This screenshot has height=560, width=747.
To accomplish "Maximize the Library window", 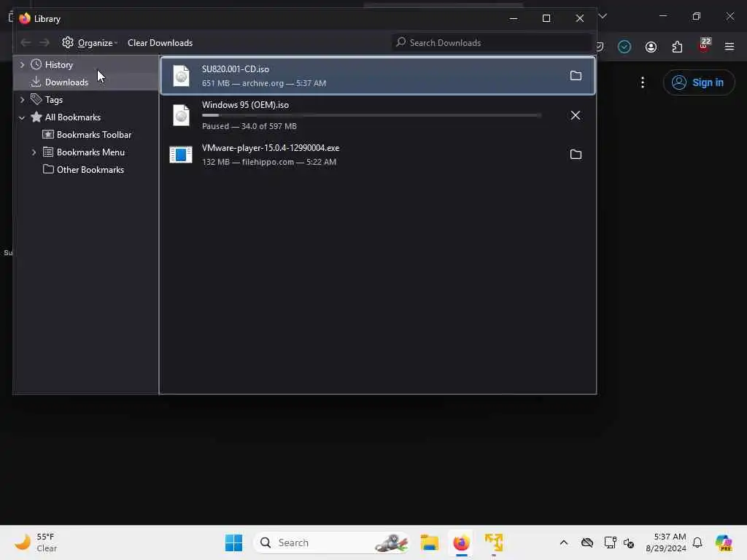I will (546, 18).
